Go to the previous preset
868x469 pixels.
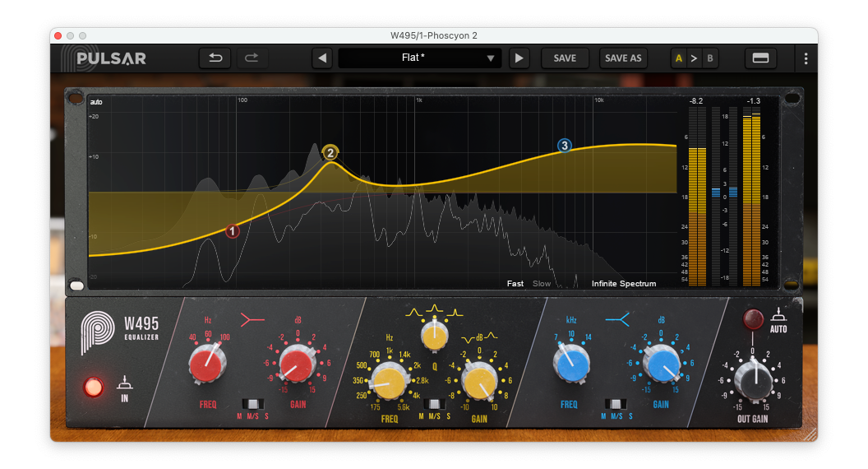(322, 58)
